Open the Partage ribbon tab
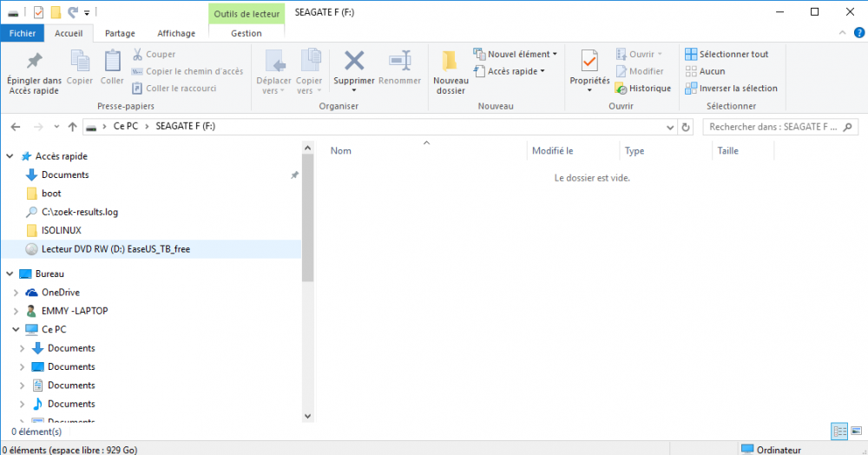Image resolution: width=868 pixels, height=455 pixels. pos(120,33)
